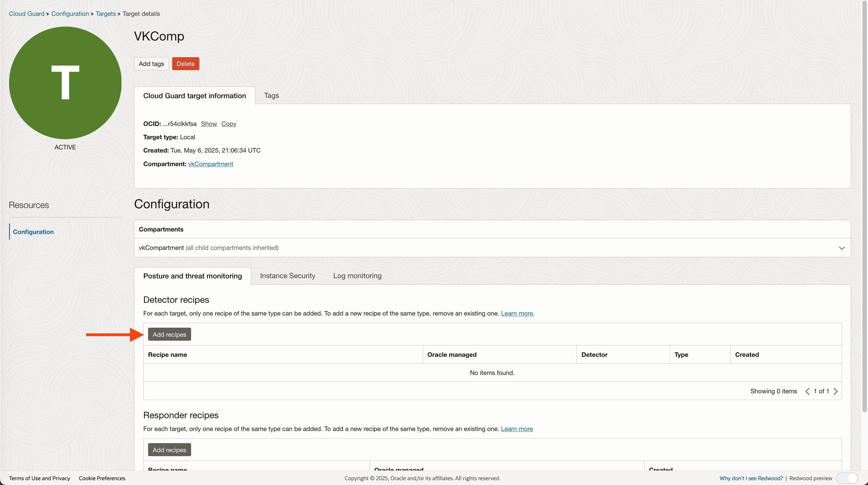Select Posture and threat monitoring tab
868x485 pixels.
pos(193,276)
